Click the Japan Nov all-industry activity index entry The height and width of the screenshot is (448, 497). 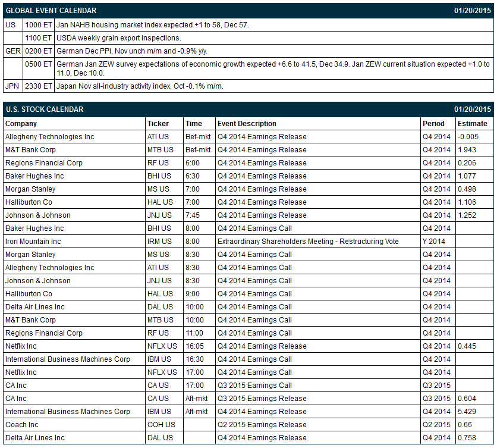[x=140, y=86]
